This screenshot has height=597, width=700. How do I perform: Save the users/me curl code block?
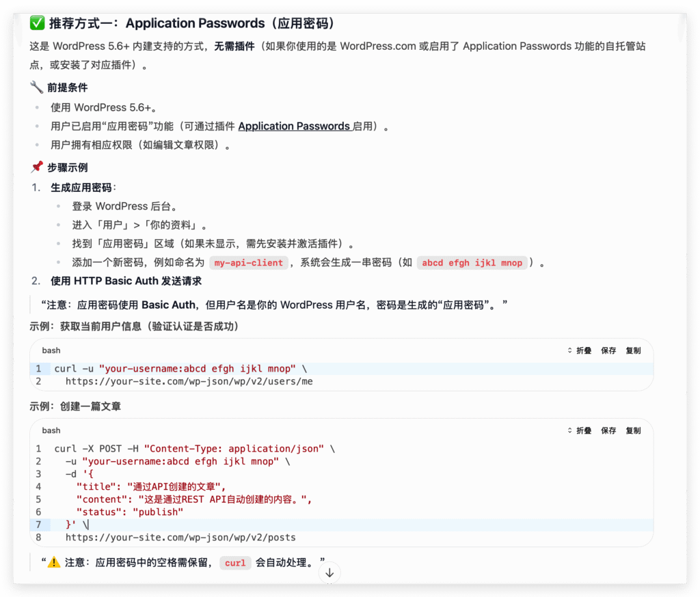click(x=608, y=350)
